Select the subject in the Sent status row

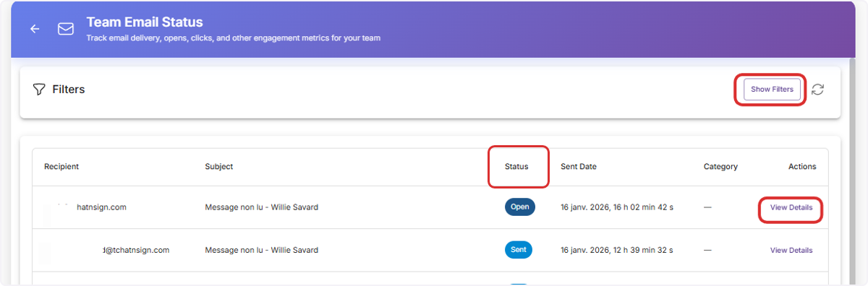[x=262, y=251]
